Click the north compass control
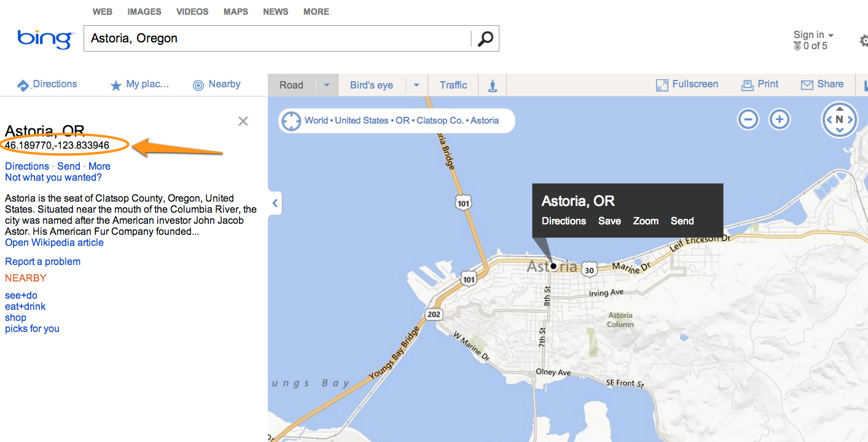This screenshot has height=442, width=868. 839,119
